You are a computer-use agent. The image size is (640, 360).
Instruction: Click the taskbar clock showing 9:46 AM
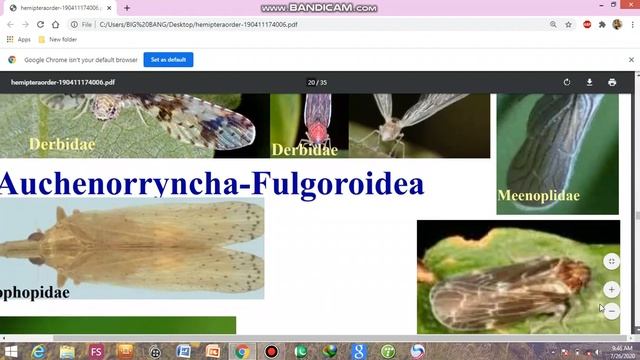622,352
